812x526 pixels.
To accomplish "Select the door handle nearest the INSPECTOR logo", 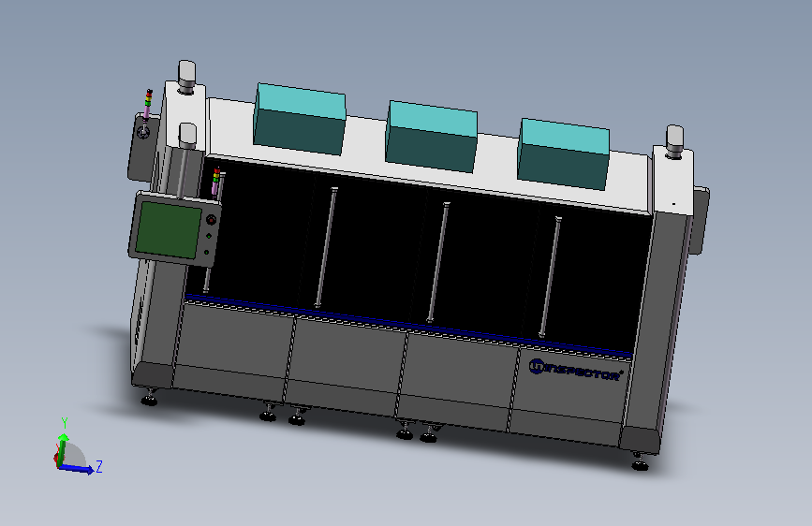I will (550, 277).
